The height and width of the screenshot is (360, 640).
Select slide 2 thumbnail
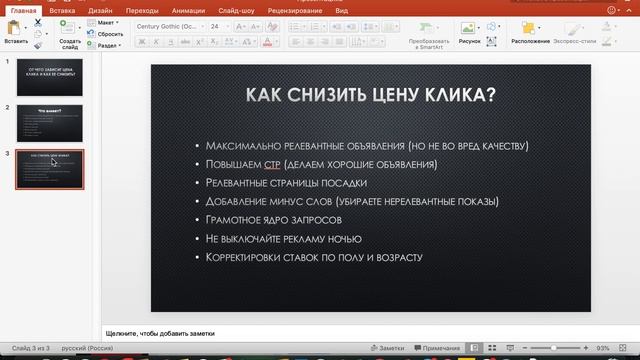pyautogui.click(x=50, y=123)
